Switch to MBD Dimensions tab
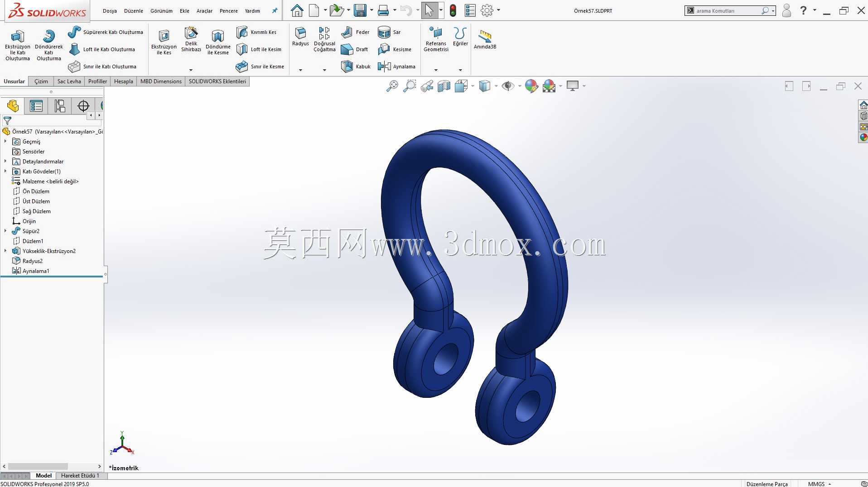 [161, 81]
